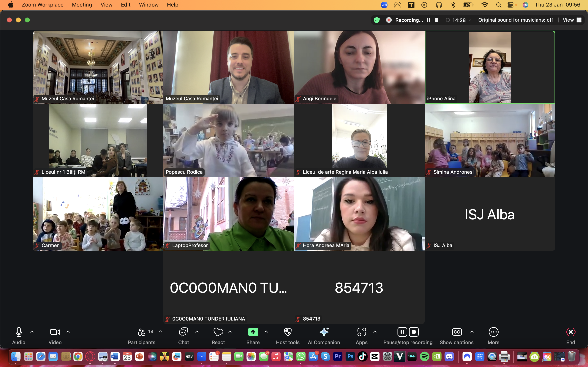The height and width of the screenshot is (367, 588).
Task: Toggle microphone with Audio button
Action: [19, 332]
